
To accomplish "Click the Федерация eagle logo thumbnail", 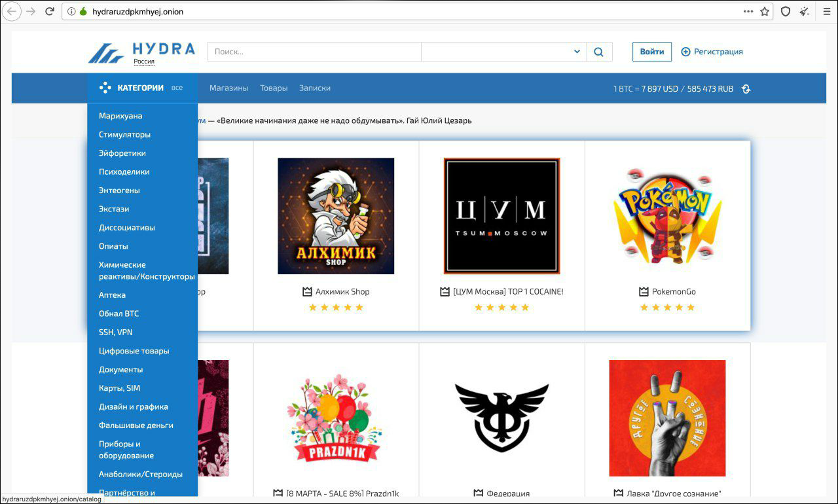I will click(501, 418).
